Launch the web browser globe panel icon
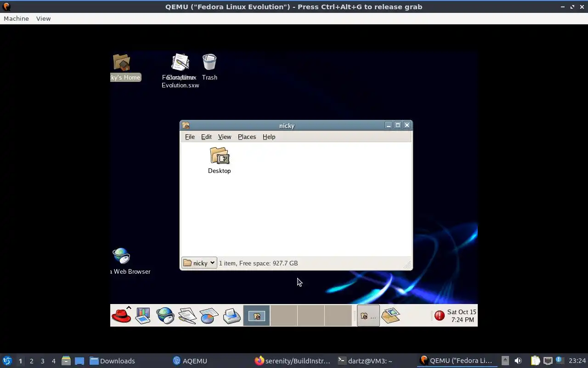The height and width of the screenshot is (368, 588). (x=165, y=316)
